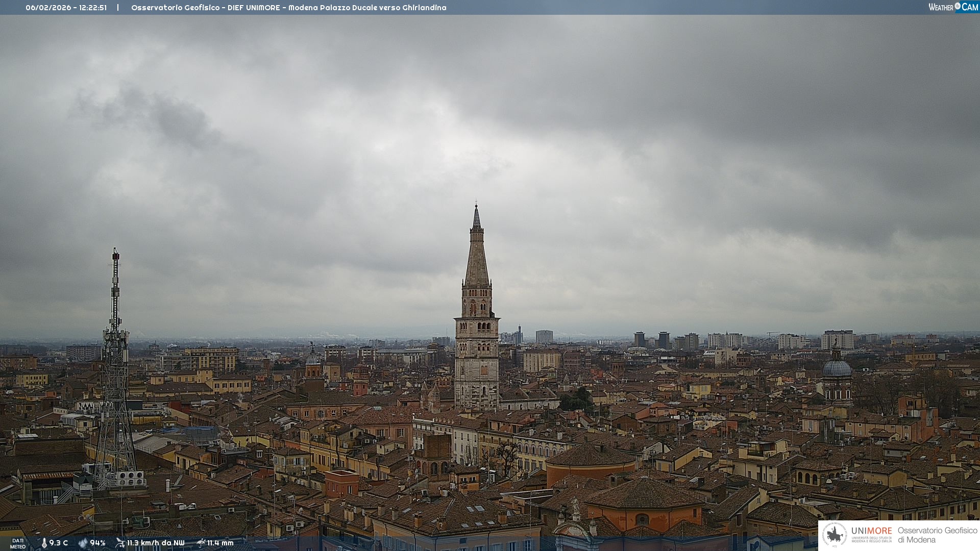
Task: Click the wind anemometer icon
Action: (x=120, y=543)
